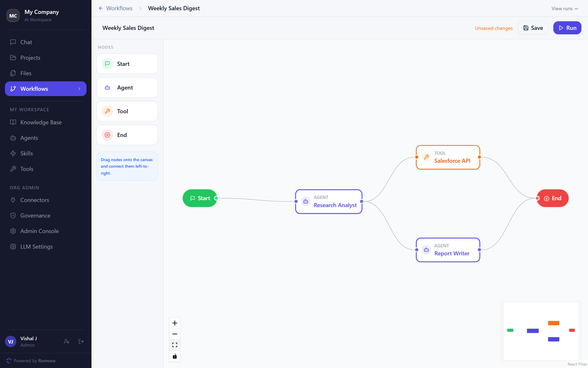This screenshot has width=588, height=368.
Task: Run the Weekly Sales Digest workflow
Action: 567,28
